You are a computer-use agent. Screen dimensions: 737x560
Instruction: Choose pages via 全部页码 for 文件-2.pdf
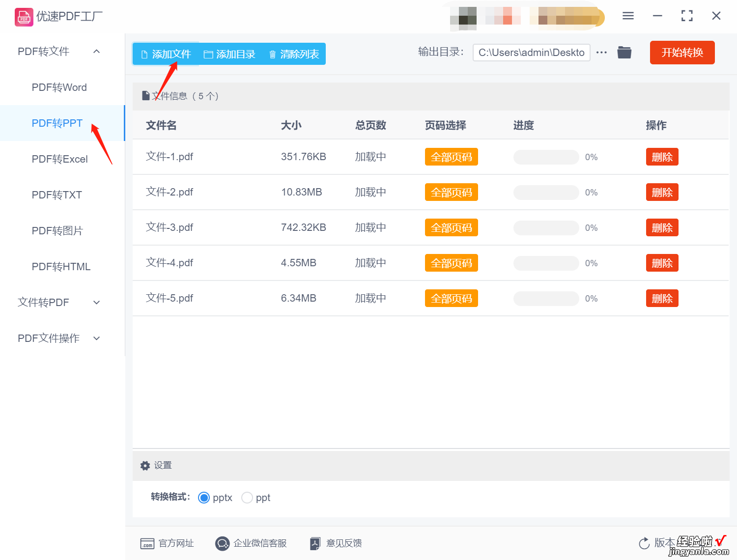coord(451,193)
